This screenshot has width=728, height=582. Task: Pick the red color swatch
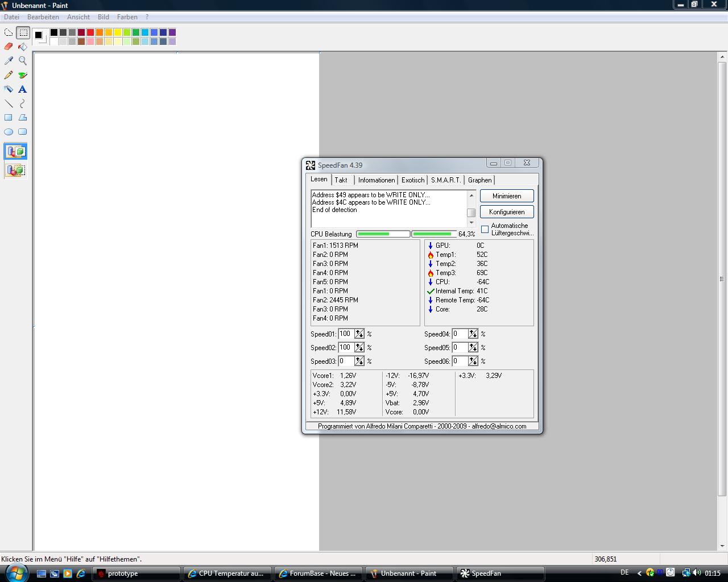(x=90, y=32)
